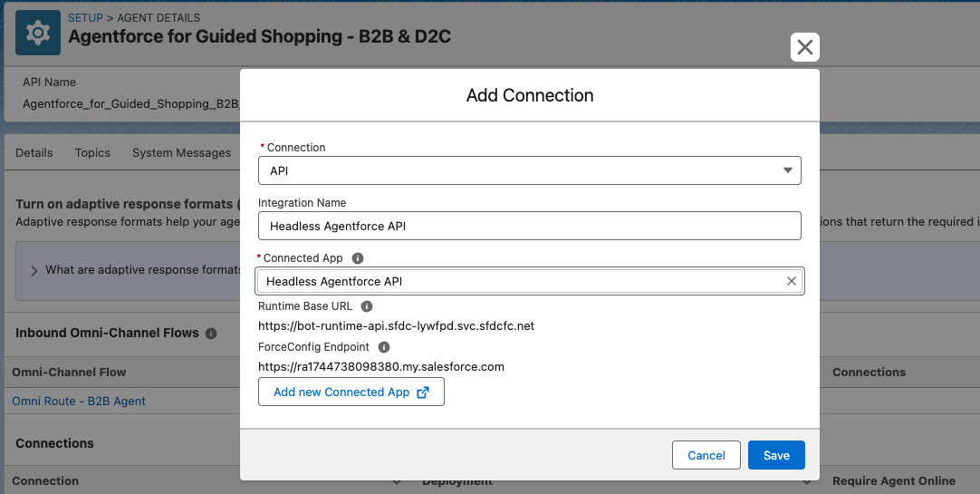980x494 pixels.
Task: Open Omni Route - B2B Agent link
Action: click(x=79, y=402)
